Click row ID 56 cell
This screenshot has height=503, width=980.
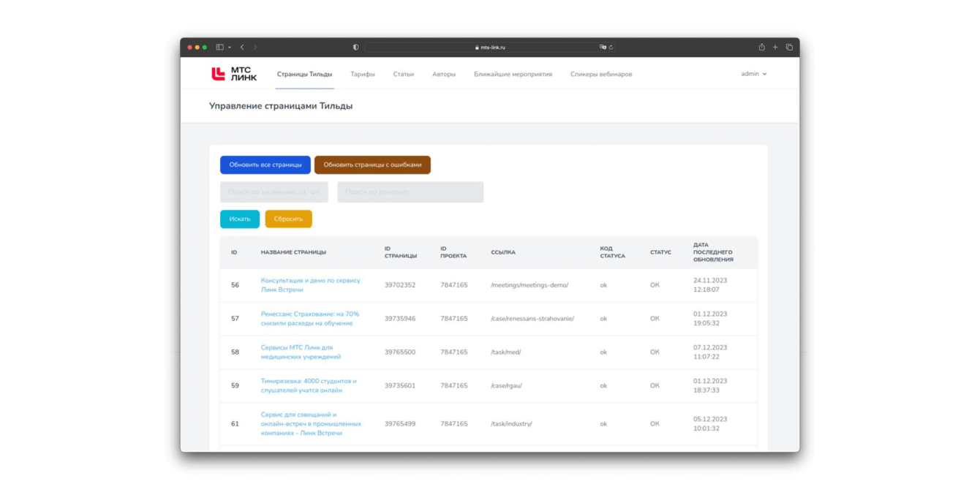(x=235, y=285)
